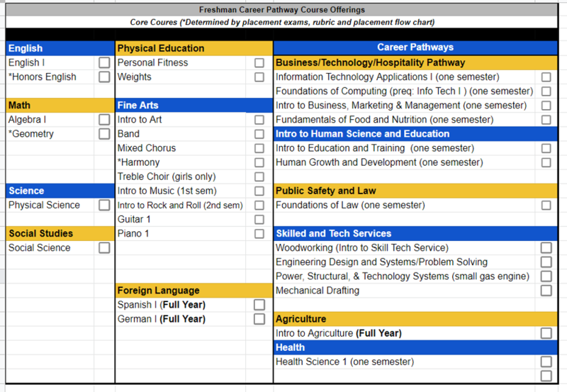Check the Intro to Agriculture checkbox

[546, 333]
